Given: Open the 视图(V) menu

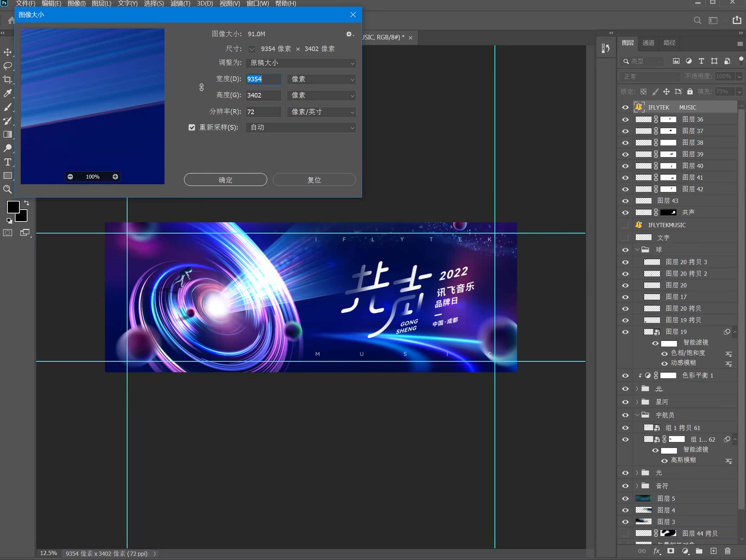Looking at the screenshot, I should coord(230,4).
